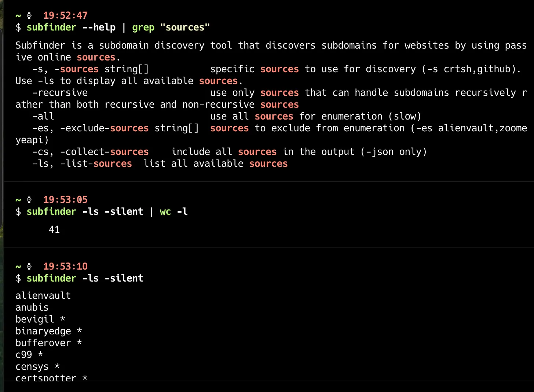This screenshot has width=534, height=392.
Task: Click the bevigil source line
Action: coord(40,319)
